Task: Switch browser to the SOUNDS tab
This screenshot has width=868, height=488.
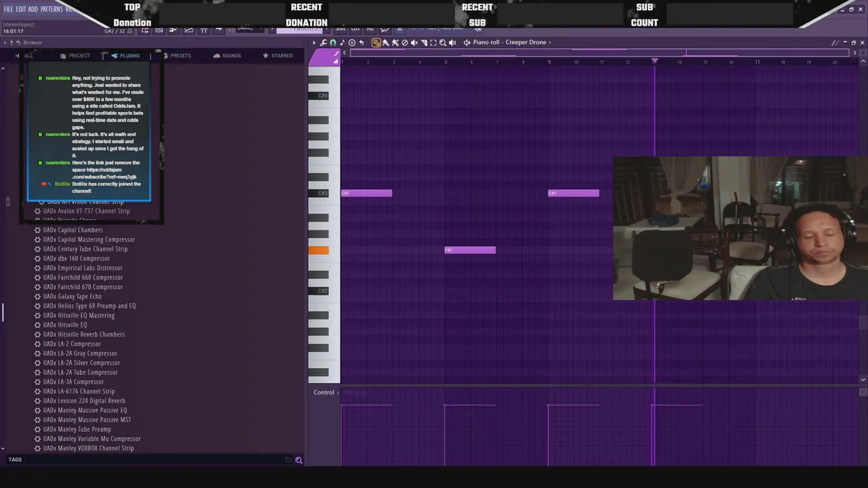Action: click(x=227, y=56)
